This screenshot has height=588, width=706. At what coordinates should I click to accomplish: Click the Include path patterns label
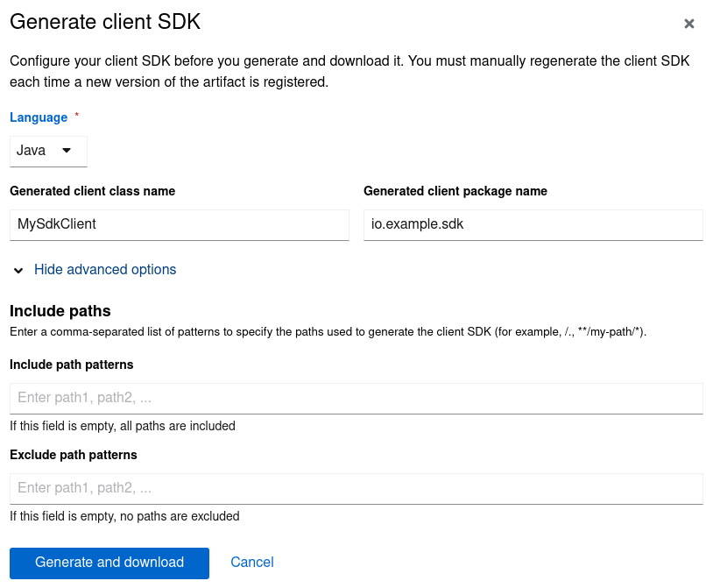click(x=71, y=365)
